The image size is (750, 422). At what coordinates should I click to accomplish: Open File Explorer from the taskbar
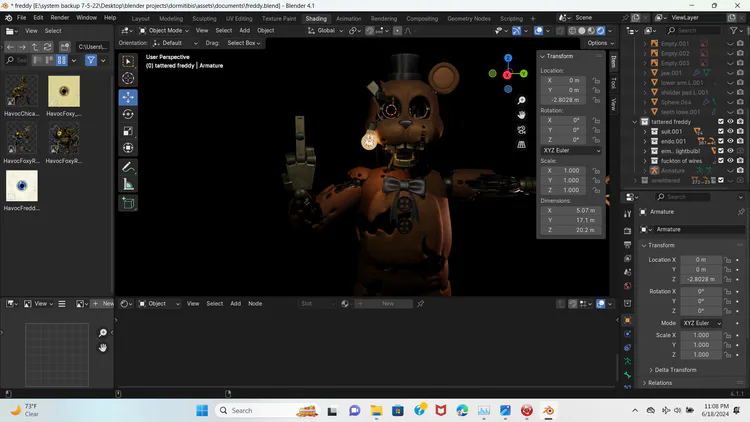[376, 411]
